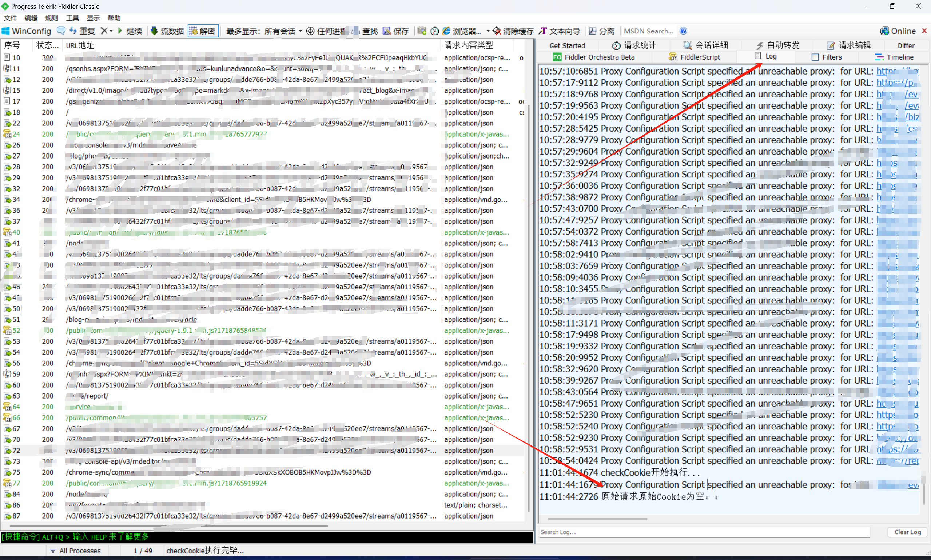Click the 1 / 49 session count

[143, 551]
